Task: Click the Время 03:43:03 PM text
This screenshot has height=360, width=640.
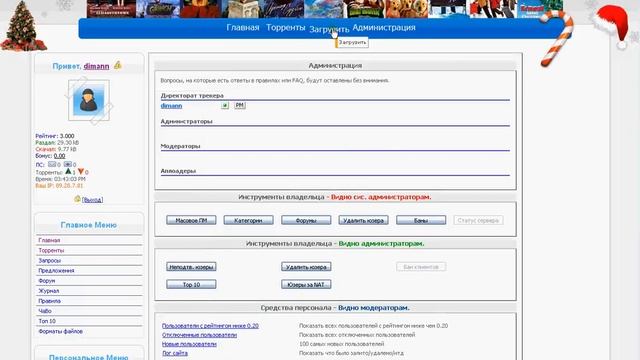Action: click(x=60, y=179)
